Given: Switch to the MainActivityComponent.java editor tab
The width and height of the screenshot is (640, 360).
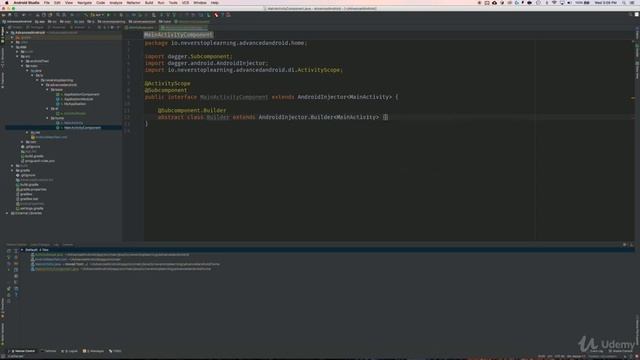Looking at the screenshot, I should 184,28.
